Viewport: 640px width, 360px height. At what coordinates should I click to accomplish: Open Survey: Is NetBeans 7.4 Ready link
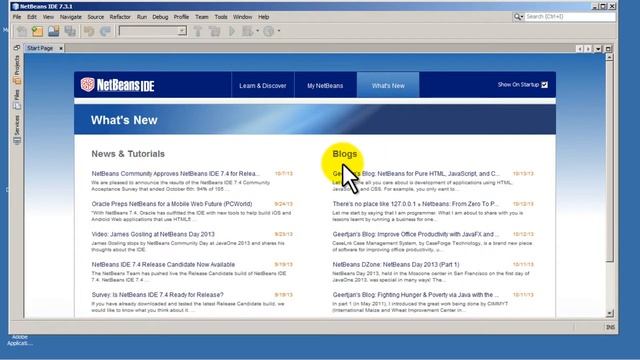[x=158, y=295]
